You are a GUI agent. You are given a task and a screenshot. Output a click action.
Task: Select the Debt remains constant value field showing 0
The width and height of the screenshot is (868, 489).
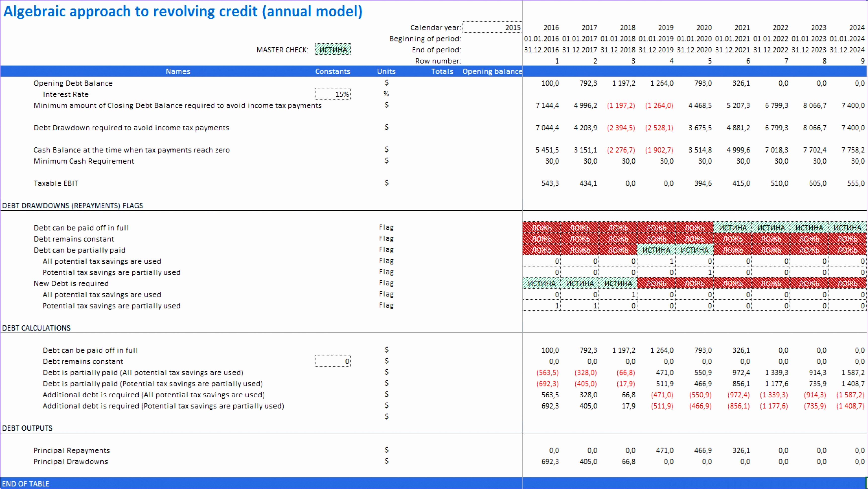pyautogui.click(x=333, y=361)
